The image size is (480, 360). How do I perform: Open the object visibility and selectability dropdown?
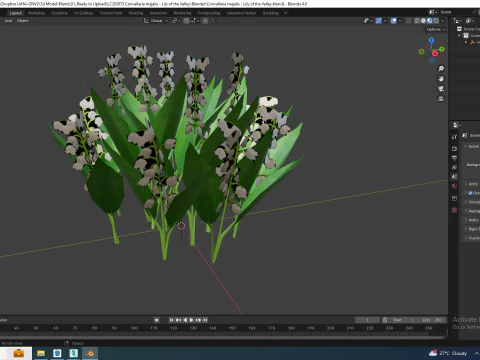click(368, 21)
